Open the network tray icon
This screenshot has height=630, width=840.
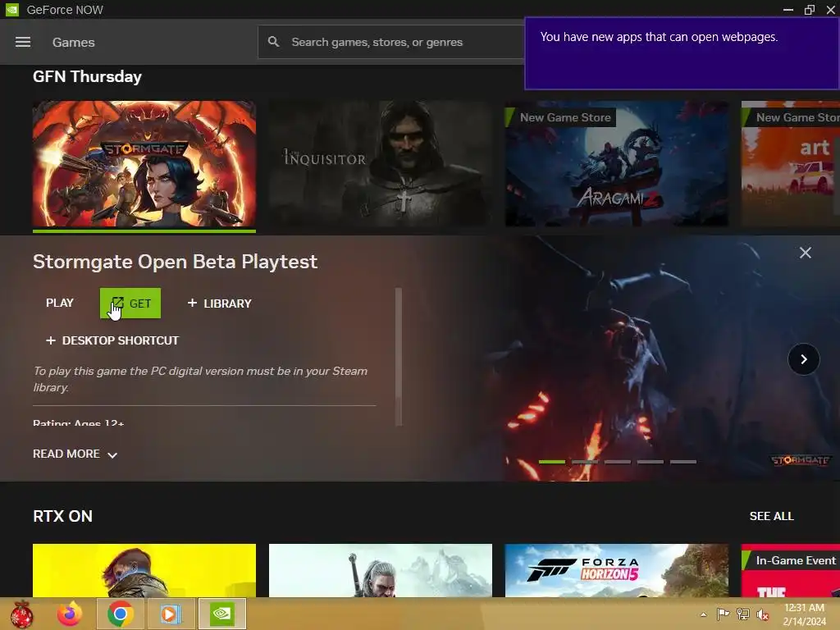click(743, 614)
